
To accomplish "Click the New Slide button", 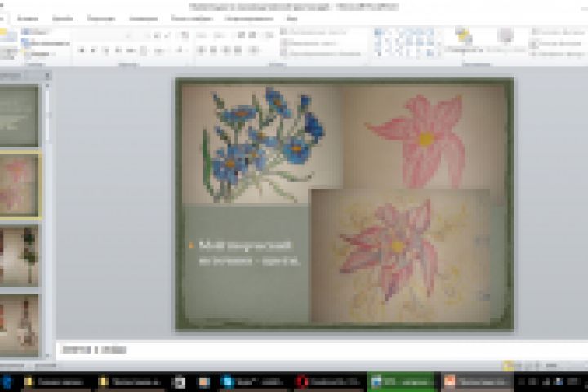I will point(9,43).
